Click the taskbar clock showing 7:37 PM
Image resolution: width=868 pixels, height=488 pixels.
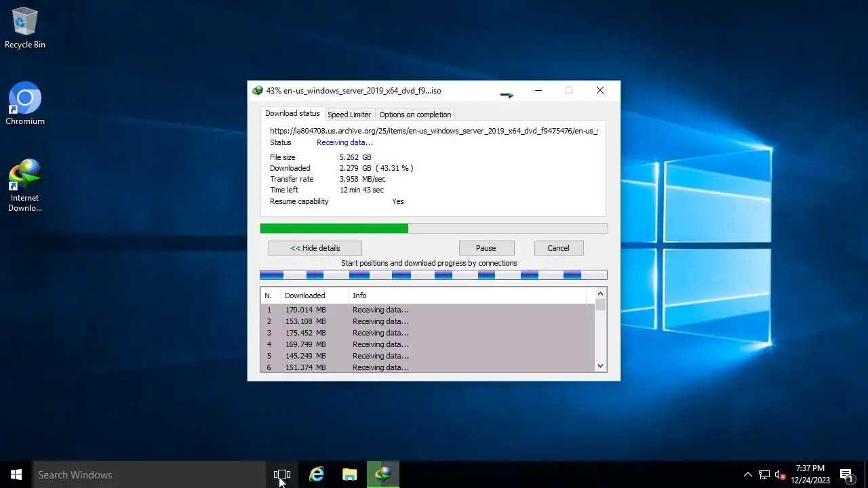click(810, 474)
